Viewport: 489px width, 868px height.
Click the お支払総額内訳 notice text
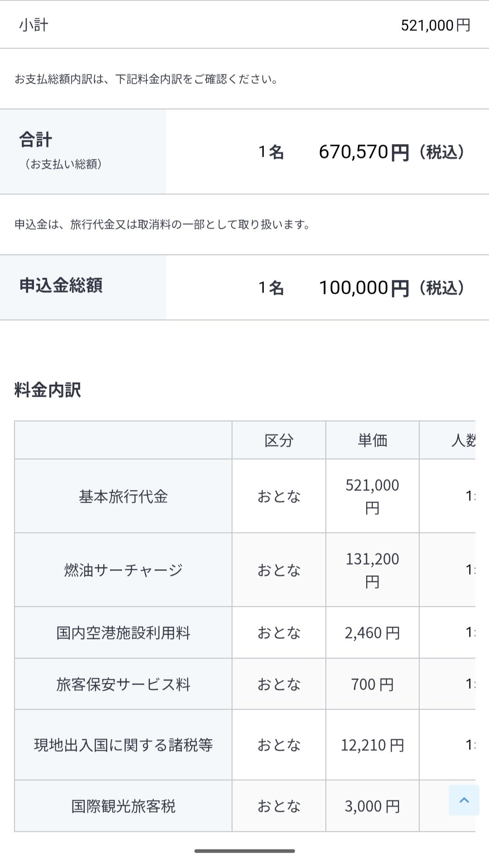(146, 79)
